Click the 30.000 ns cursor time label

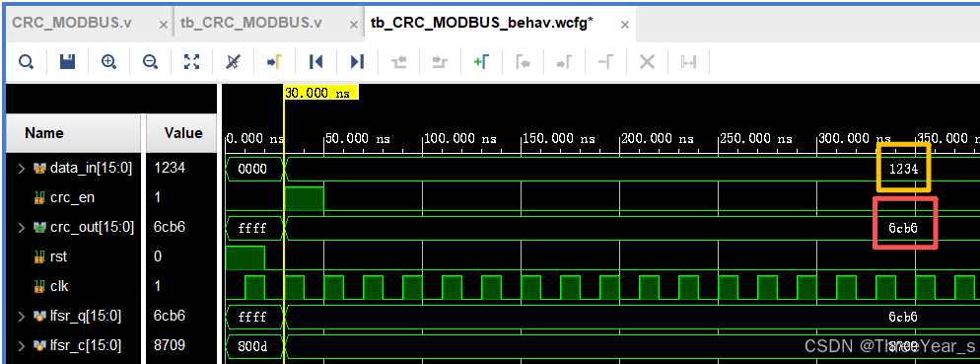pyautogui.click(x=320, y=93)
